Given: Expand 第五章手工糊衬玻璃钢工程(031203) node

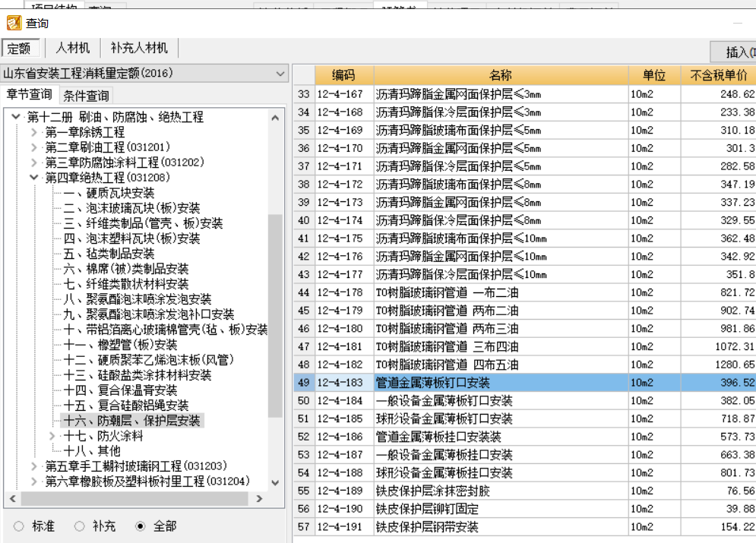Looking at the screenshot, I should pos(33,466).
